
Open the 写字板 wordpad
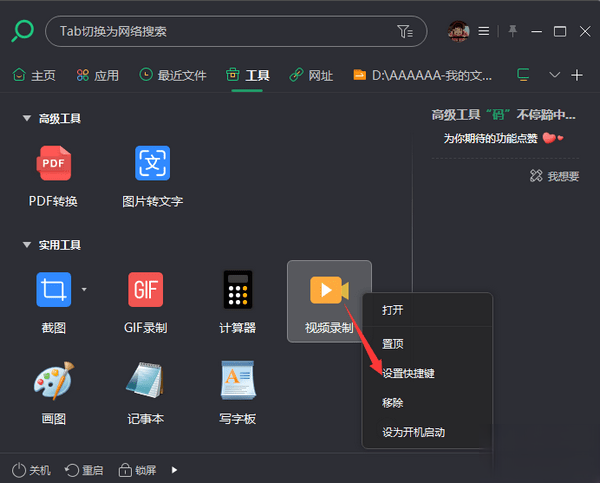pyautogui.click(x=238, y=393)
